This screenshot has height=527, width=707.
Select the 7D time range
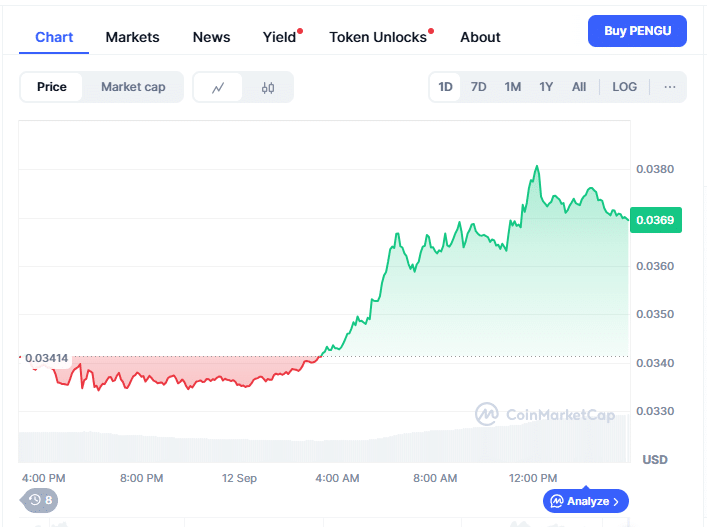(479, 87)
